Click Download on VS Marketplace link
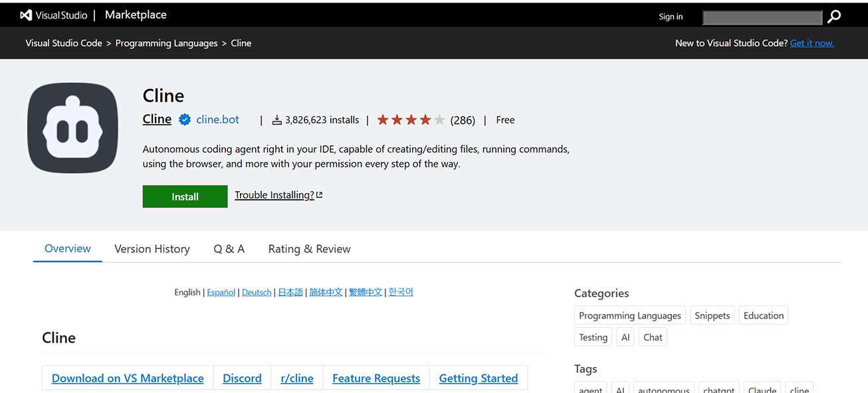This screenshot has height=393, width=868. 128,378
